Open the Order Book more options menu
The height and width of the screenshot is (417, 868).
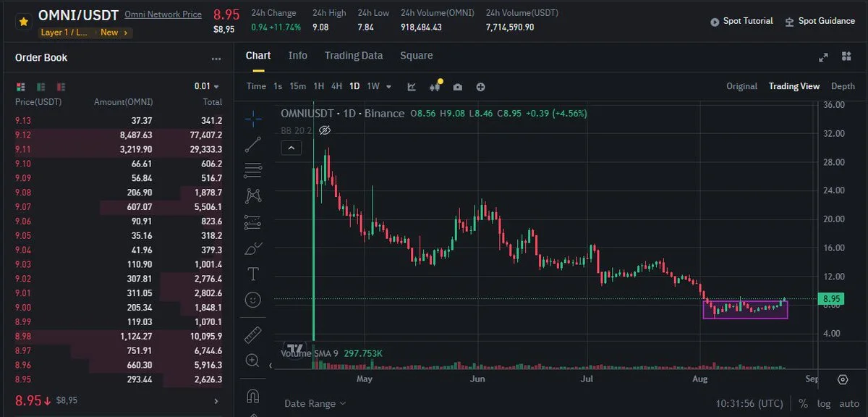click(x=216, y=59)
